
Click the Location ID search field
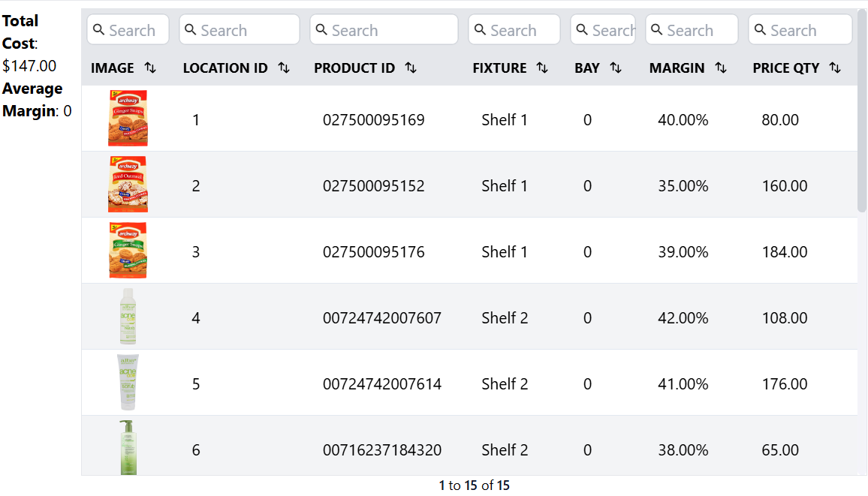(240, 30)
